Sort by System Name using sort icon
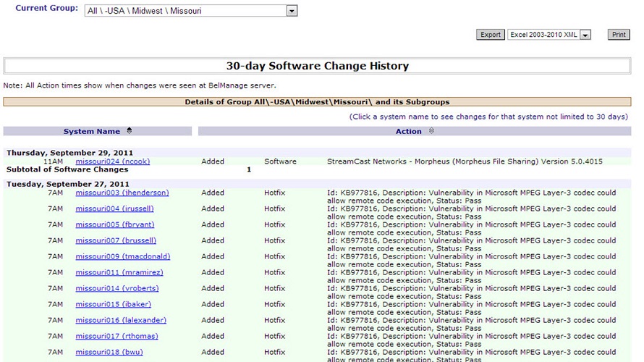This screenshot has height=362, width=644. pyautogui.click(x=130, y=131)
